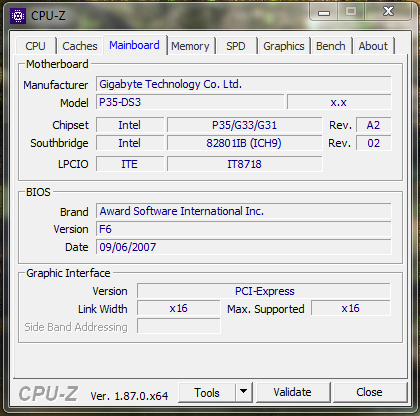Switch to the Graphics tab
The image size is (420, 416).
coord(284,46)
